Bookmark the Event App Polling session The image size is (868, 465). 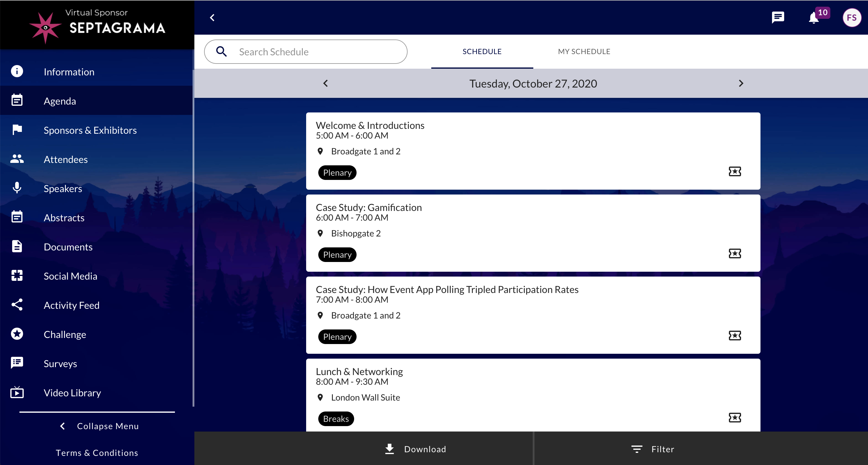click(x=735, y=336)
